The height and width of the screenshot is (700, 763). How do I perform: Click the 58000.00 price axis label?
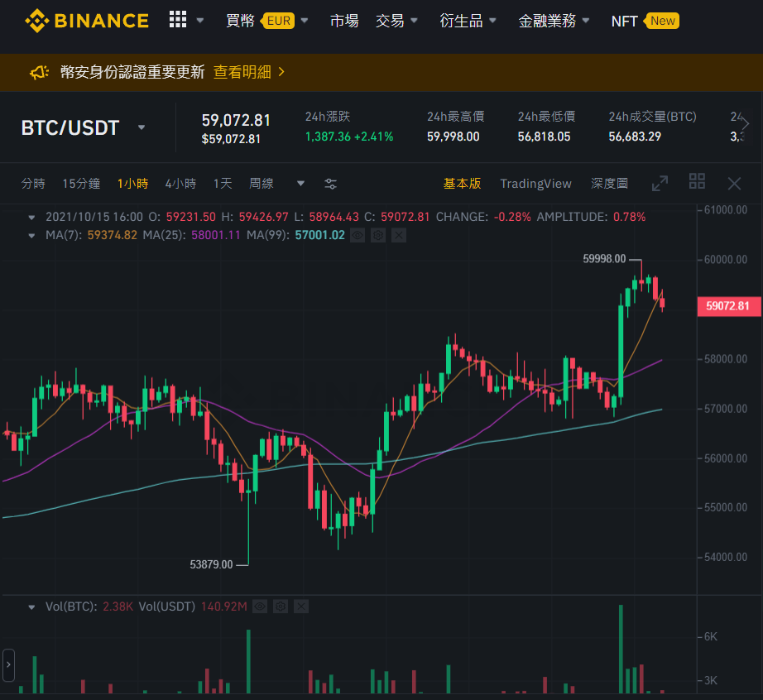pyautogui.click(x=726, y=359)
